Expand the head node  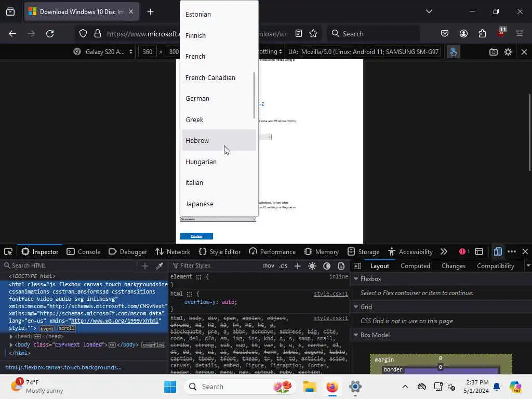pos(11,337)
